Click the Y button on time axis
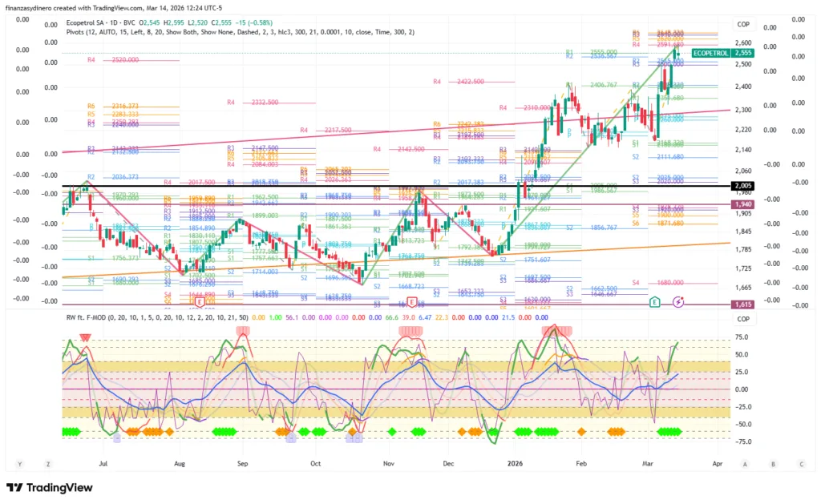The image size is (821, 504). click(x=18, y=464)
